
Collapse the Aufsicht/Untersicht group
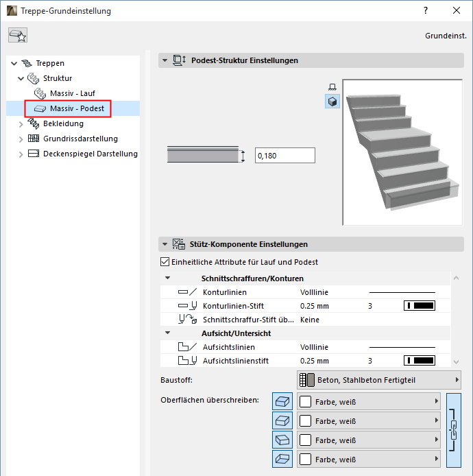(x=167, y=333)
